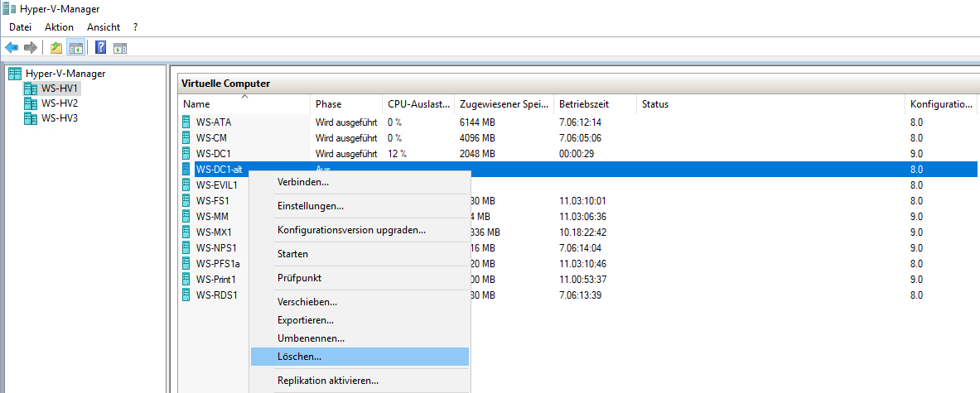Toggle the console tree pane icon
The image size is (980, 393).
pyautogui.click(x=75, y=47)
